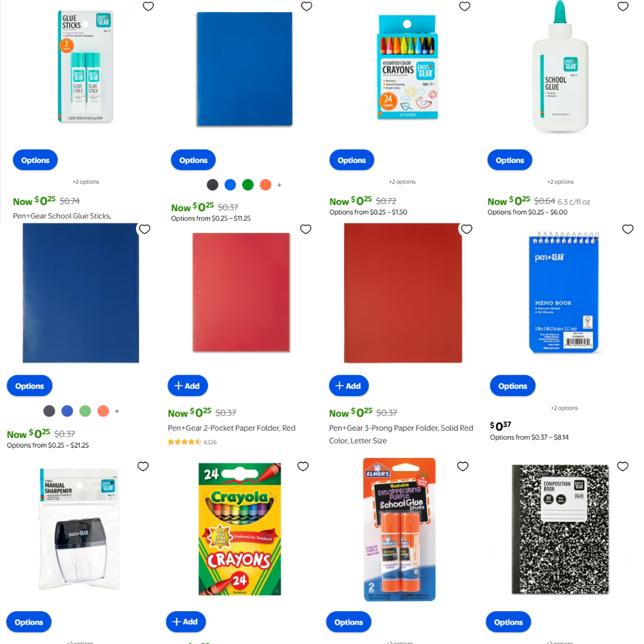View +2 options under Memo Book
Screen dimensions: 644x644
[x=564, y=408]
